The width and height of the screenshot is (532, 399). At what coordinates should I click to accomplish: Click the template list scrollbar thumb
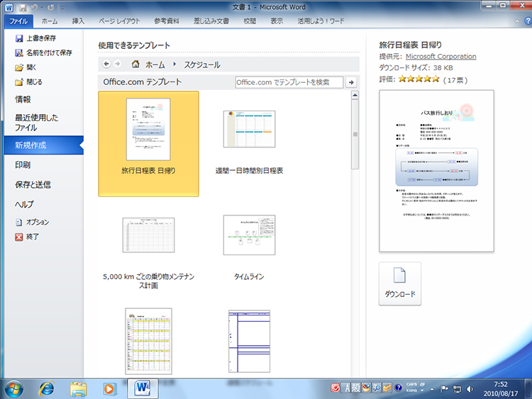click(355, 134)
